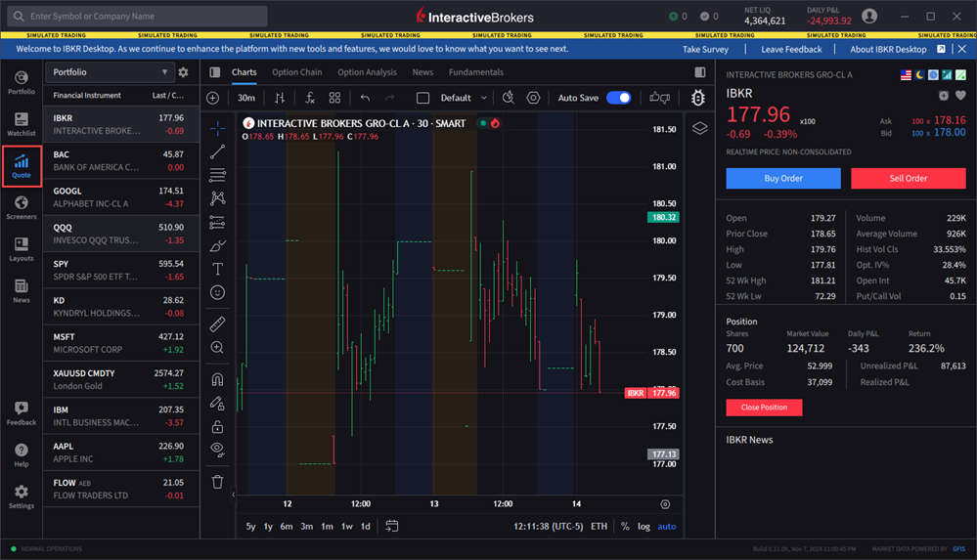The width and height of the screenshot is (977, 560).
Task: Click the Take Survey link
Action: coord(705,49)
